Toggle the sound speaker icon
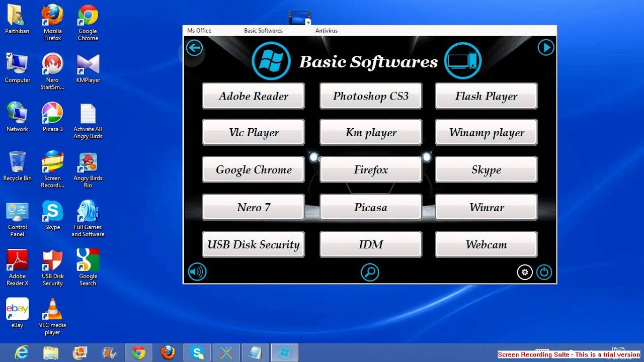Viewport: 644px width, 362px height. (197, 272)
